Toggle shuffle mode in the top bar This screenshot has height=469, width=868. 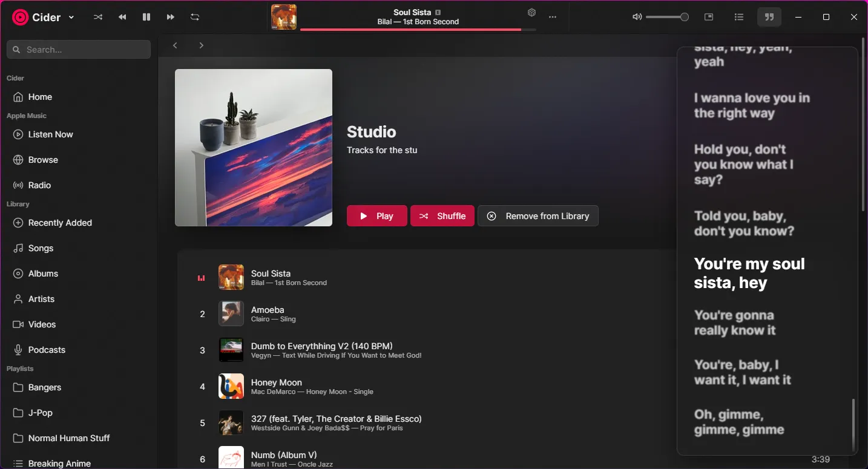[98, 17]
